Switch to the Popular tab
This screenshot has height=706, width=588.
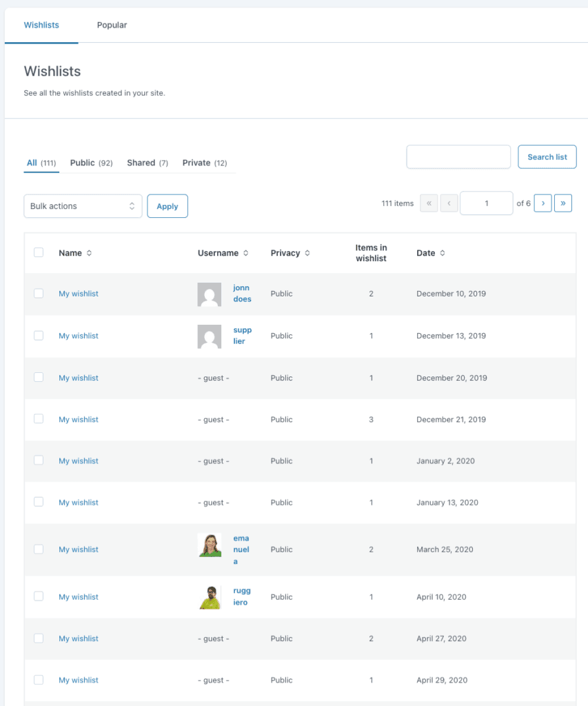112,25
